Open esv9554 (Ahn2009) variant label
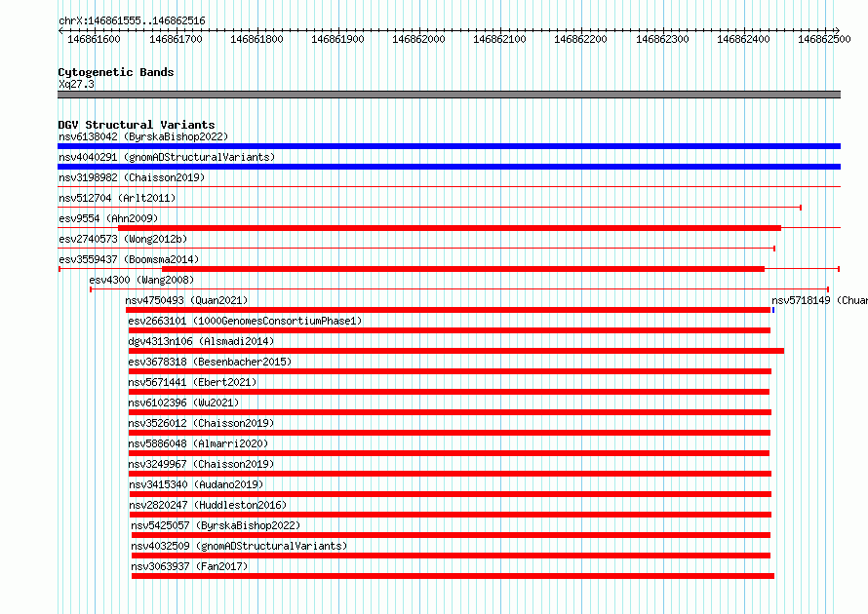Viewport: 868px width, 614px height. (x=108, y=218)
